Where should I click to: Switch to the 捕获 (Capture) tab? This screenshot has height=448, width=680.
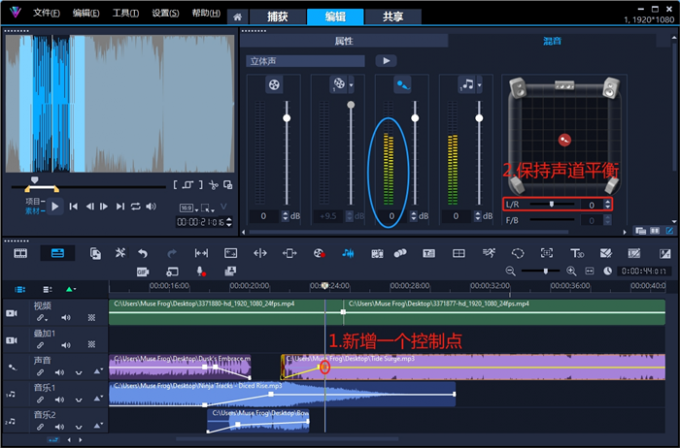(x=277, y=16)
